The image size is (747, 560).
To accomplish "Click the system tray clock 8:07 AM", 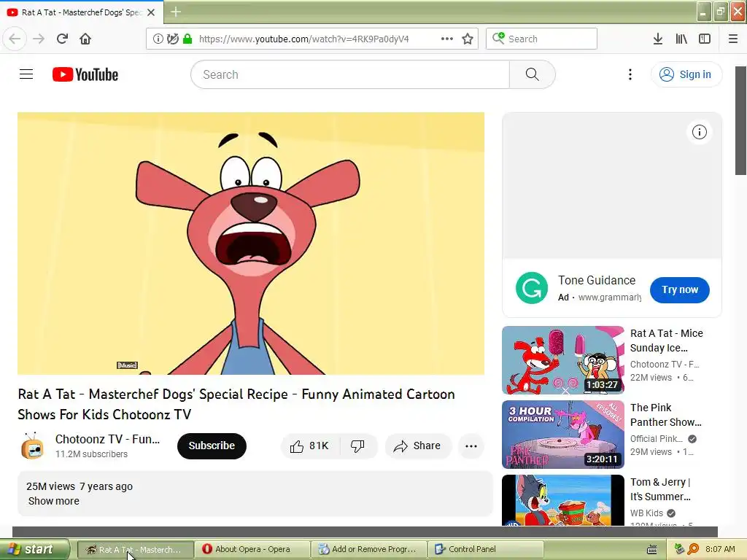I will coord(720,549).
